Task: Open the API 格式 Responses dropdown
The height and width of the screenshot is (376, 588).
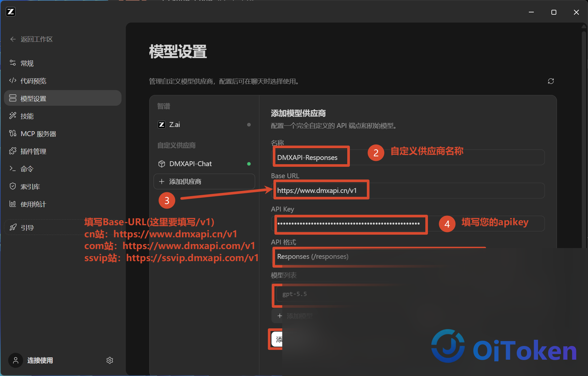Action: pos(408,257)
